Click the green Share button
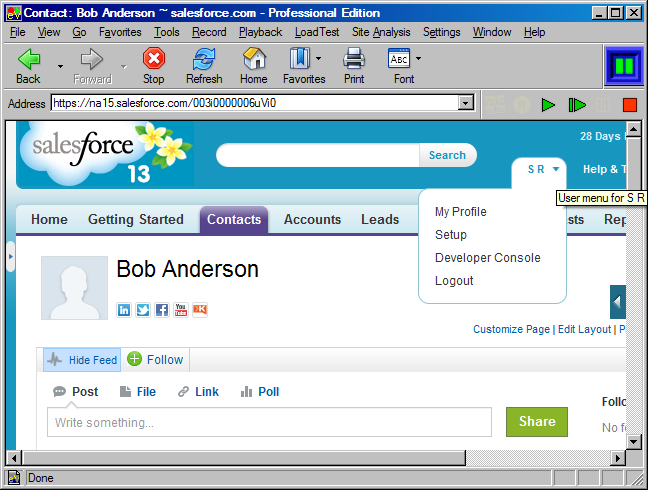 tap(537, 422)
